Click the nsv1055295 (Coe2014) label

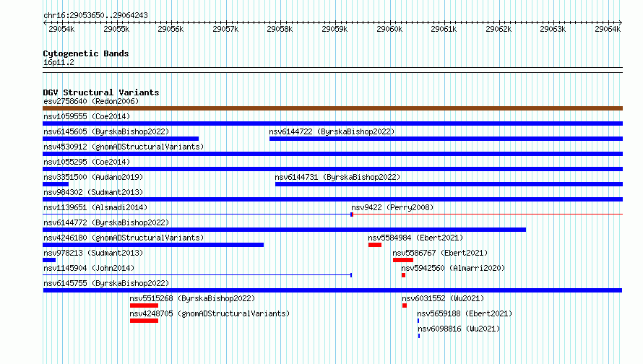(87, 162)
